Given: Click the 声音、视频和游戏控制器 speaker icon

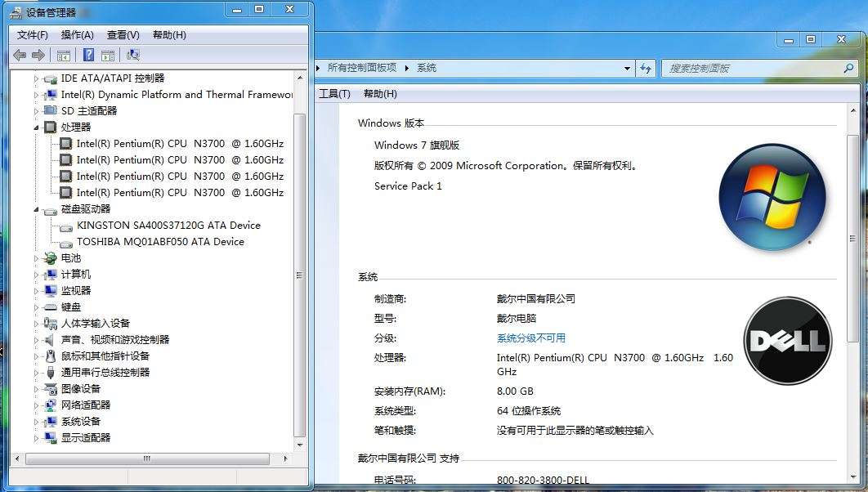Looking at the screenshot, I should (51, 340).
